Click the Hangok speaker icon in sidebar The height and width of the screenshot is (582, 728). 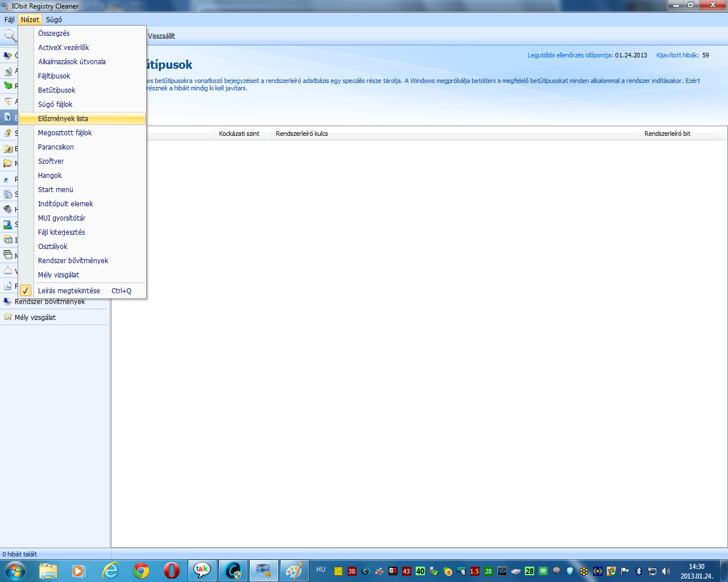[8, 209]
